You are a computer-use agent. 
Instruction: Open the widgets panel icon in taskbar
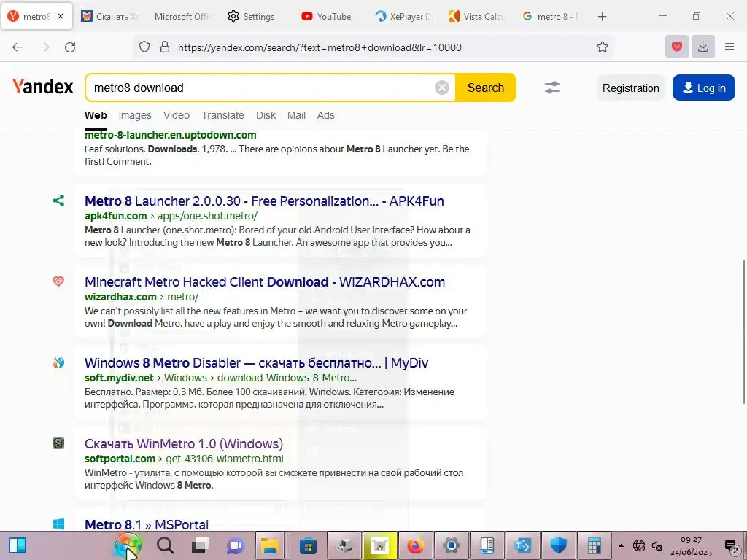click(18, 545)
